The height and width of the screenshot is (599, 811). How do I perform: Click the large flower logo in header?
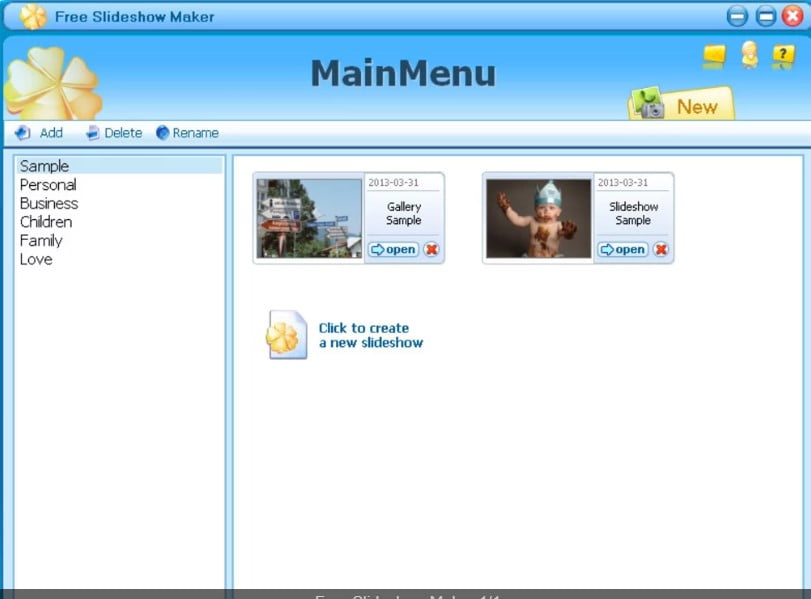[x=52, y=83]
